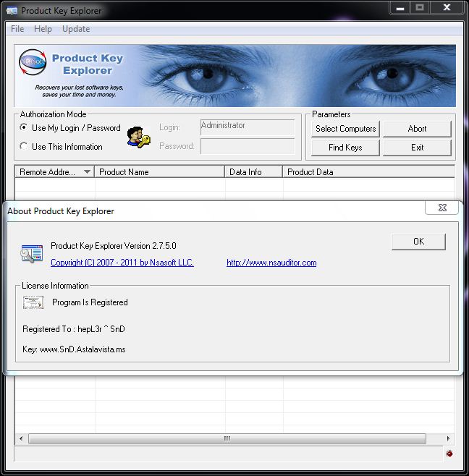This screenshot has height=476, width=469.
Task: Click the scrollbar left arrow
Action: (21, 438)
